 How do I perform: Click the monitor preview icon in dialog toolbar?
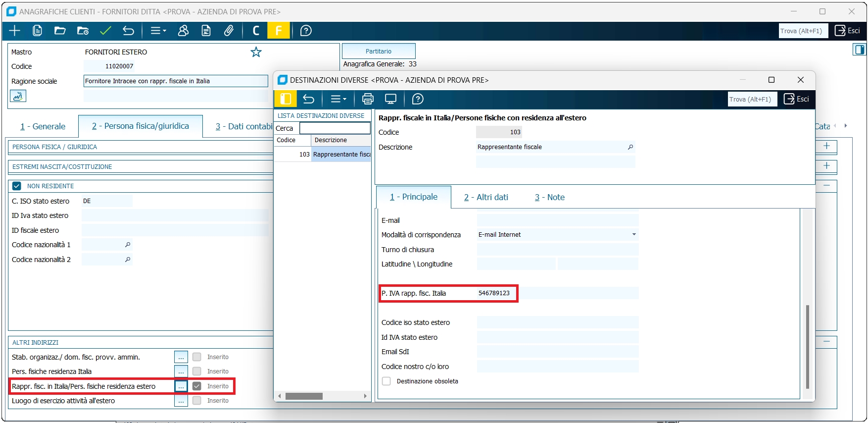pos(390,99)
